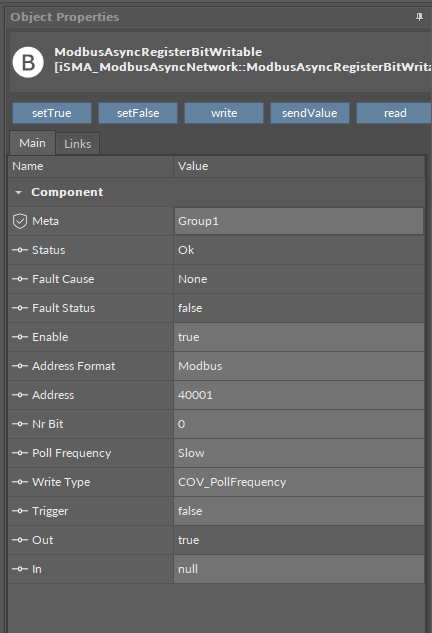Edit the Nr Bit value 0
432x633 pixels.
point(299,424)
